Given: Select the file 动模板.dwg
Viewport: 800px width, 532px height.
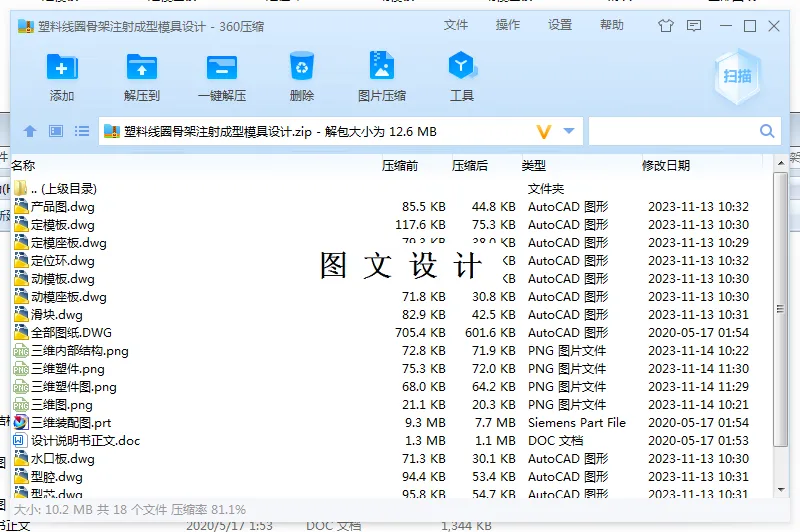Looking at the screenshot, I should pyautogui.click(x=63, y=278).
